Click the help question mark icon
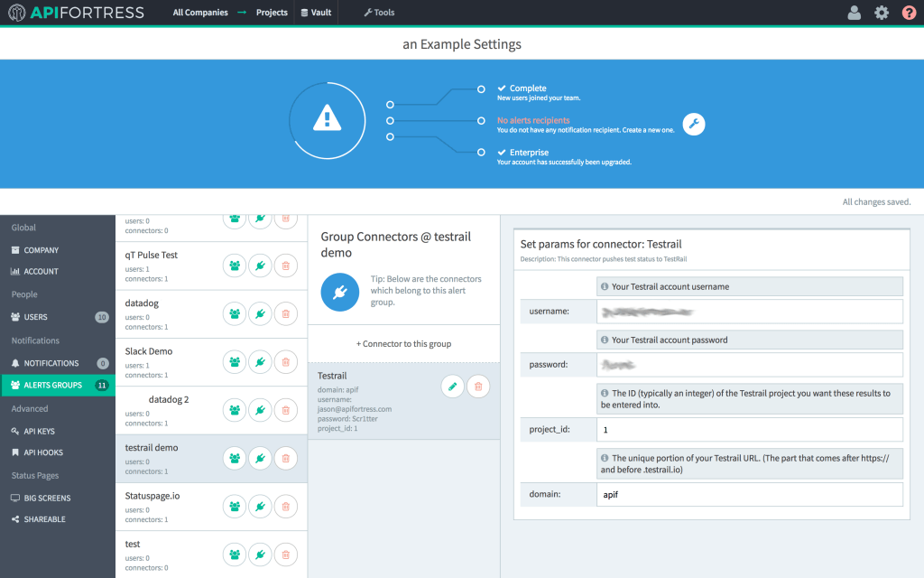The width and height of the screenshot is (924, 578). coord(909,13)
